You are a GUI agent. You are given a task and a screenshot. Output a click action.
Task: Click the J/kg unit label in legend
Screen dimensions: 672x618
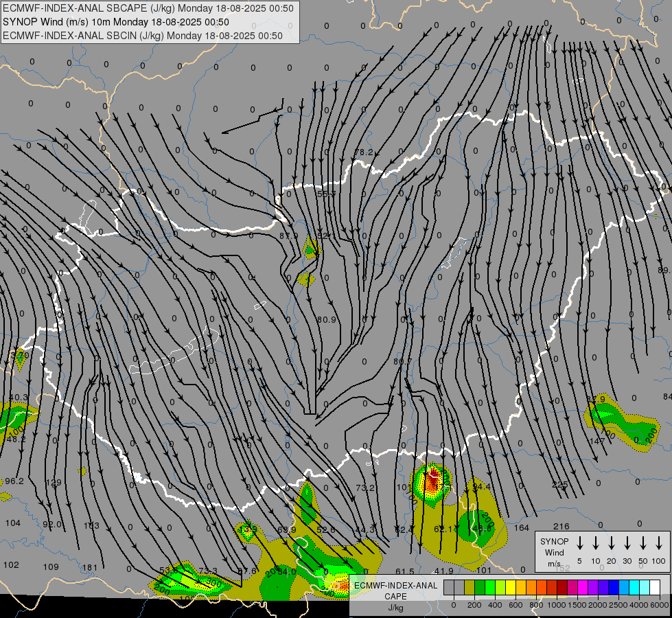(x=395, y=608)
